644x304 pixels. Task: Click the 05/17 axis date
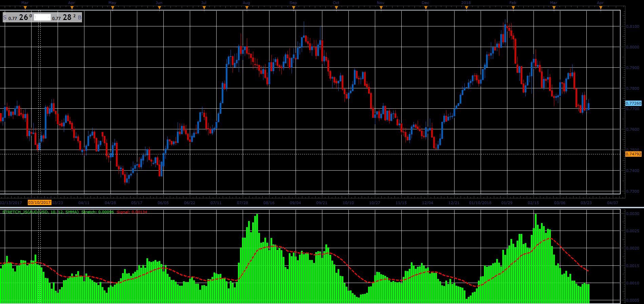137,203
